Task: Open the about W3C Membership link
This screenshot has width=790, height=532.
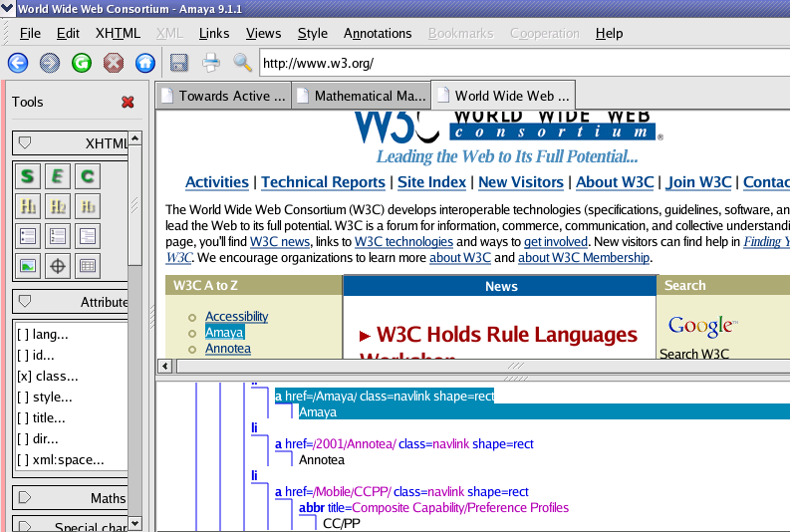Action: point(584,258)
